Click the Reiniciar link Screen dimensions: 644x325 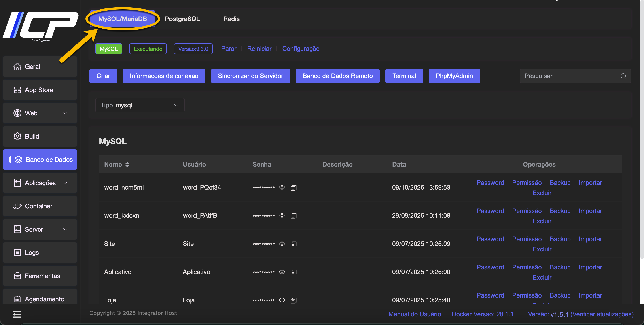[x=259, y=49]
